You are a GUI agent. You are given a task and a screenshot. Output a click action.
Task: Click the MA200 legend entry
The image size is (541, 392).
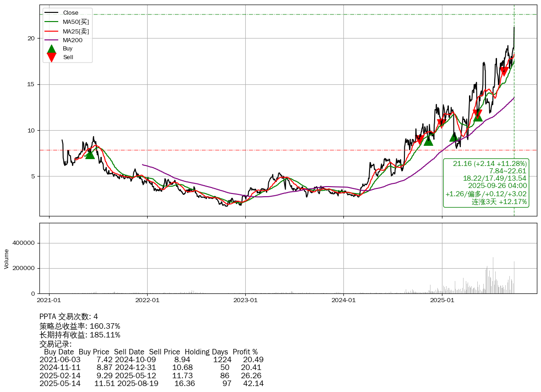click(72, 40)
